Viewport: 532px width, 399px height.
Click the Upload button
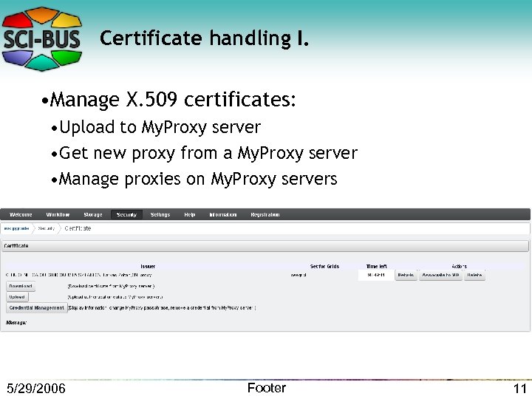point(17,297)
